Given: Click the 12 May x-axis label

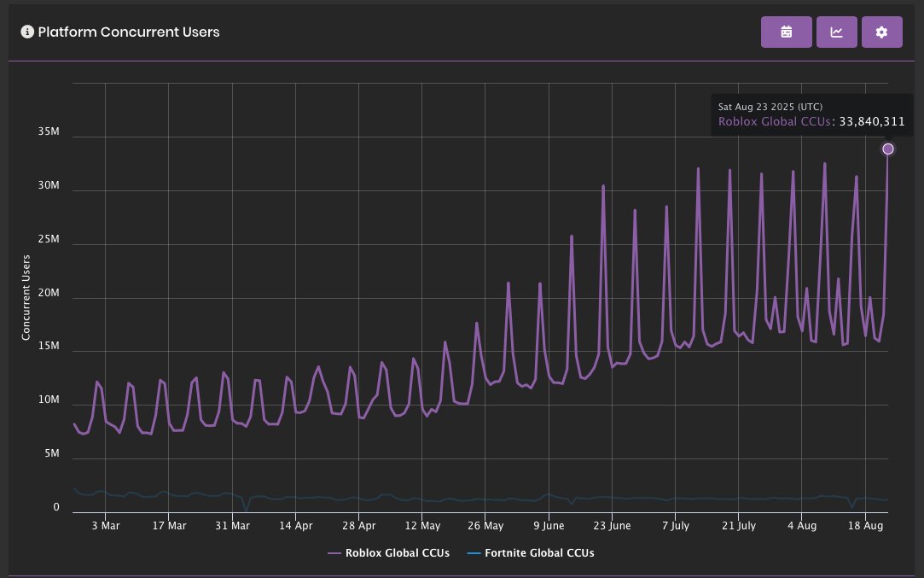Looking at the screenshot, I should pos(422,526).
